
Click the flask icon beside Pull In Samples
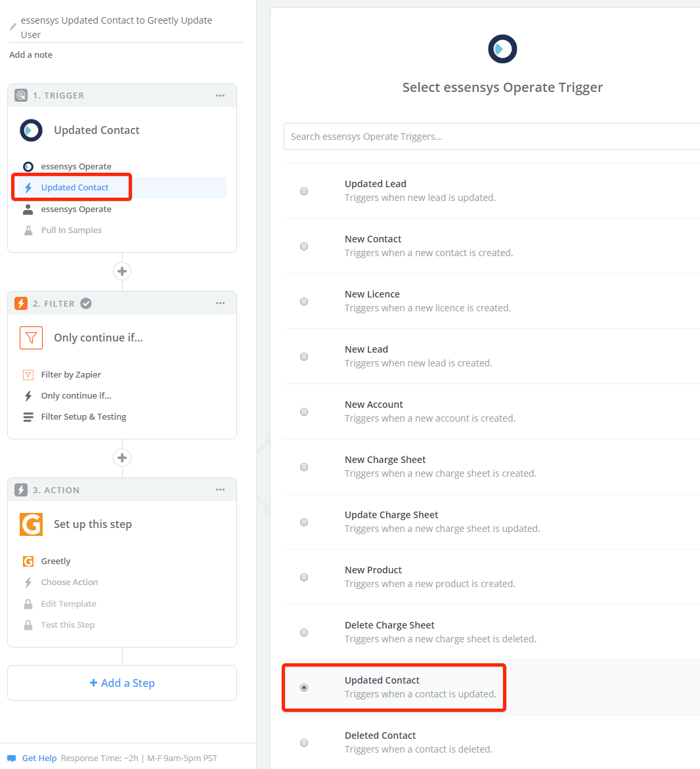[28, 230]
